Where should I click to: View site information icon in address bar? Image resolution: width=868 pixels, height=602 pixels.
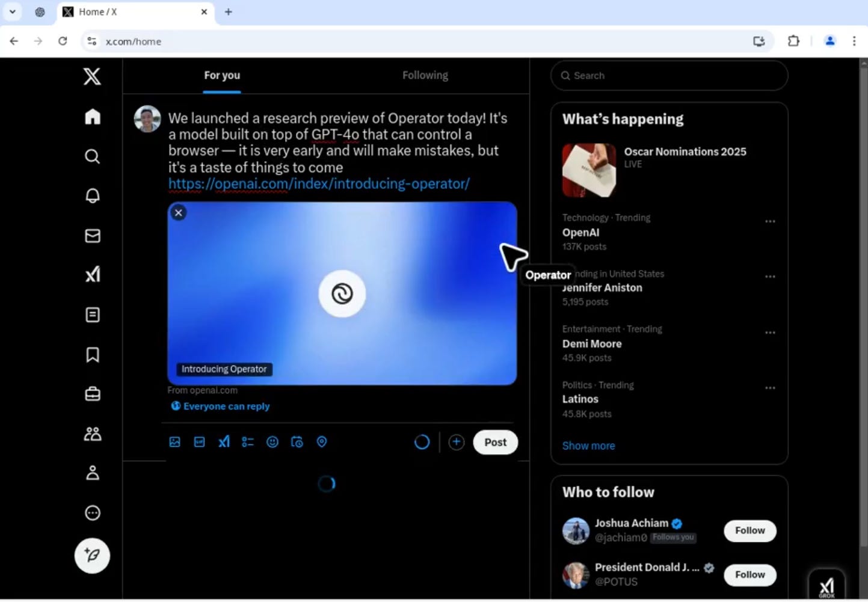coord(91,41)
